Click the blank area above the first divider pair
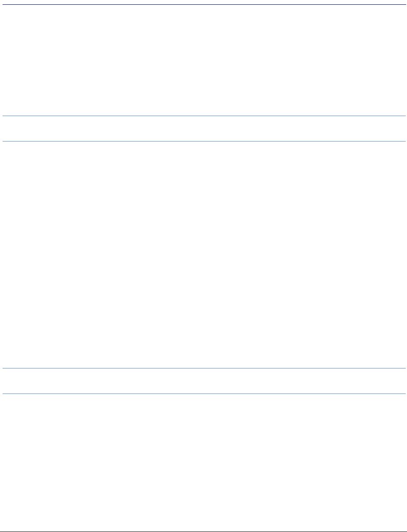 pos(203,60)
